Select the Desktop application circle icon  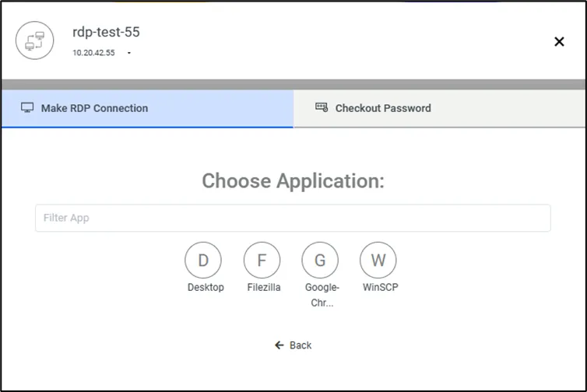point(203,260)
